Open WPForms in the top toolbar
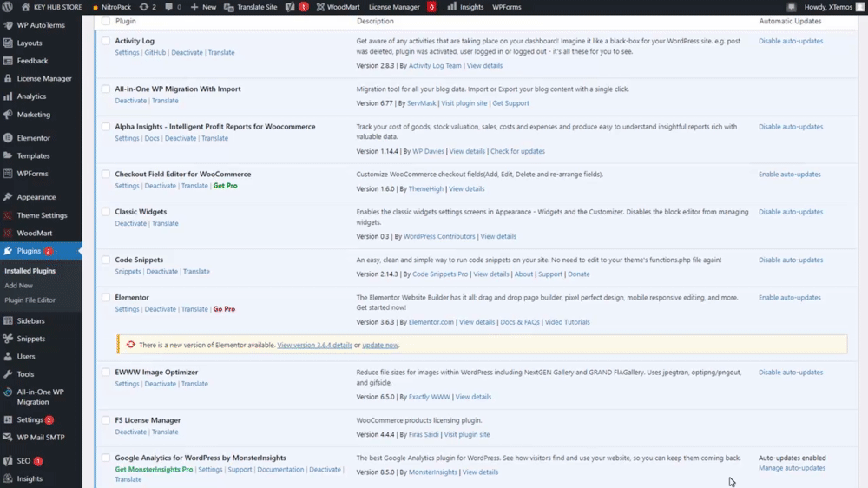 click(507, 7)
